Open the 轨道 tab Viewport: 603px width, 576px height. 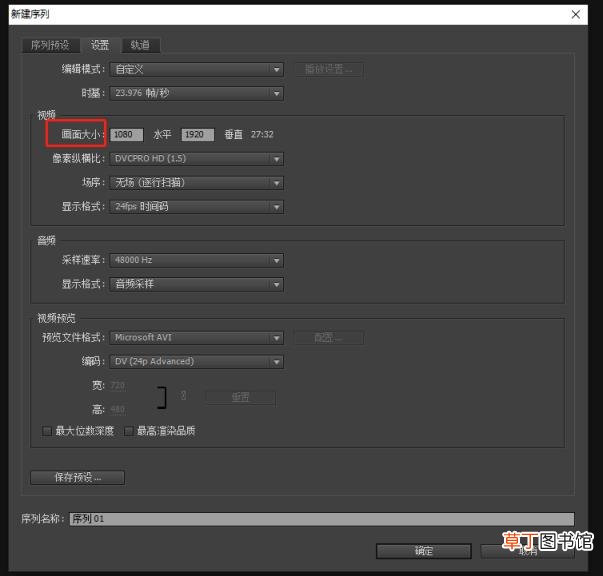140,45
